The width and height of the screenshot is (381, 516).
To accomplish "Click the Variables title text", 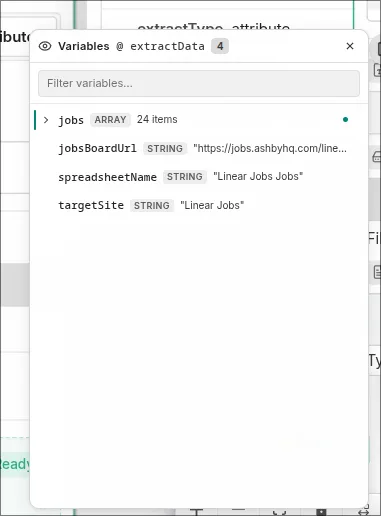I will tap(84, 46).
